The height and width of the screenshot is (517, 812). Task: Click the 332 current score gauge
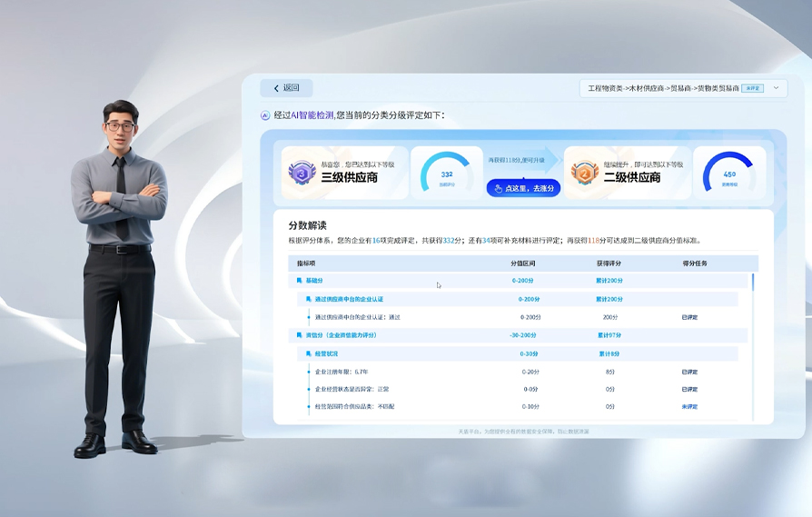(446, 173)
